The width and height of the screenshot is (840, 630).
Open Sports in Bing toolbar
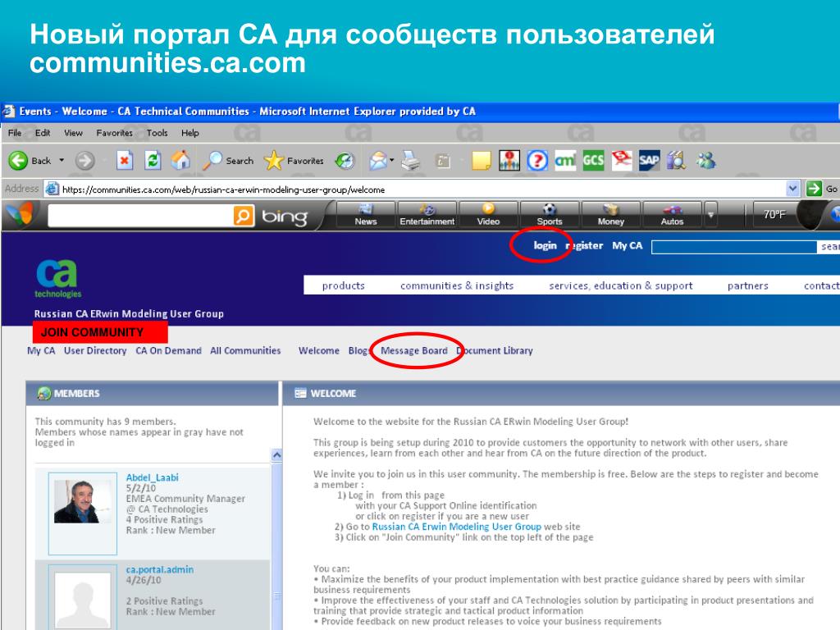[x=550, y=215]
